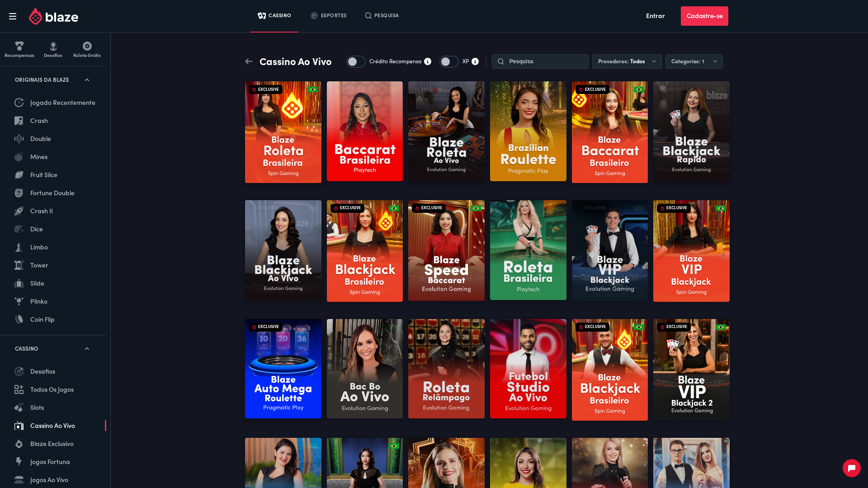The image size is (868, 488).
Task: Open Blaze VIP Blackjack Spin Gaming card
Action: [x=691, y=251]
